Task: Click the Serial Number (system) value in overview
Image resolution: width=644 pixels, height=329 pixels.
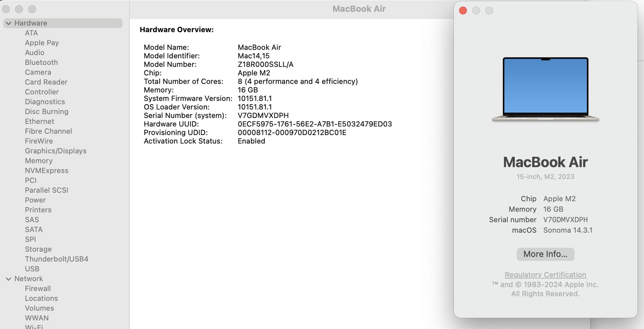Action: tap(263, 116)
